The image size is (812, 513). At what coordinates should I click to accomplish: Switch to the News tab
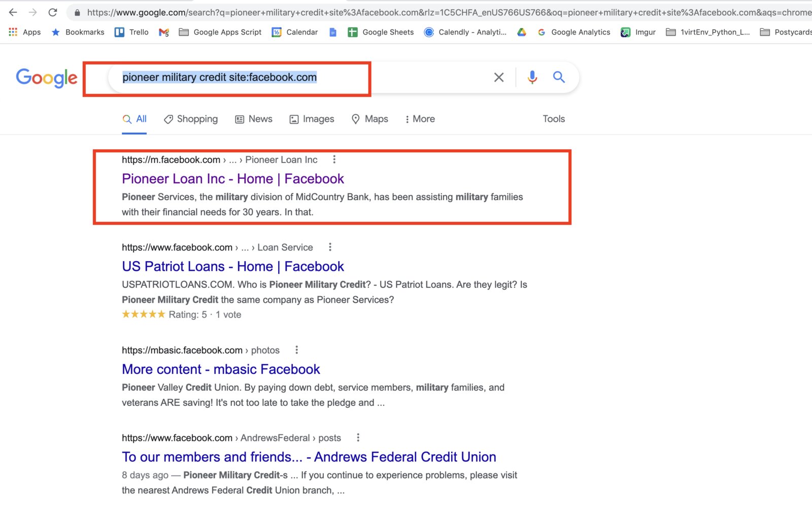[254, 119]
